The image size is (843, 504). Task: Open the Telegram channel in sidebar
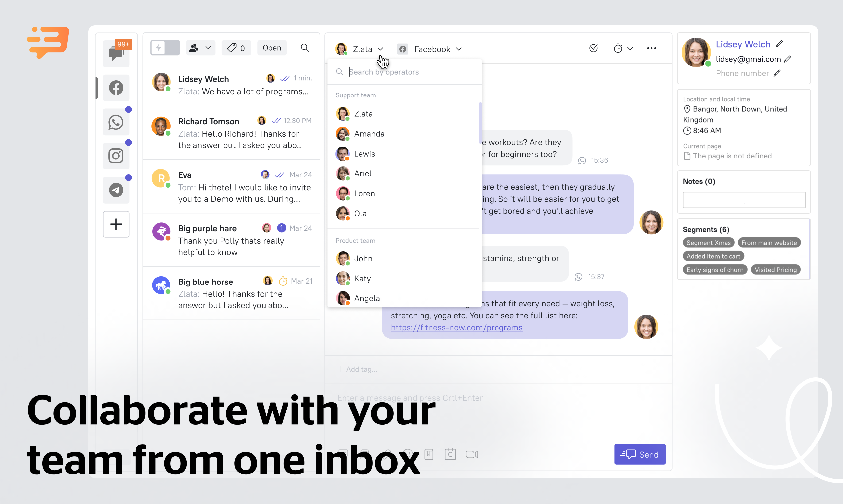(x=116, y=190)
